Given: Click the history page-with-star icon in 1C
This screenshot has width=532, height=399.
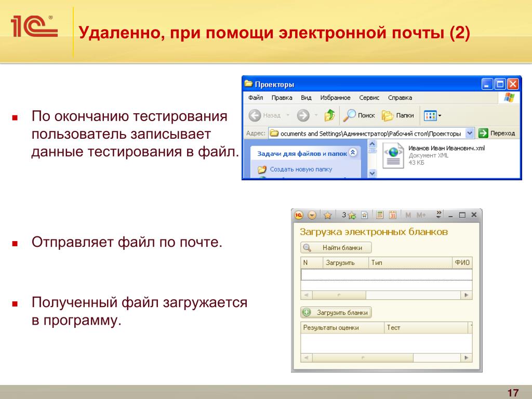Looking at the screenshot, I should (x=365, y=215).
